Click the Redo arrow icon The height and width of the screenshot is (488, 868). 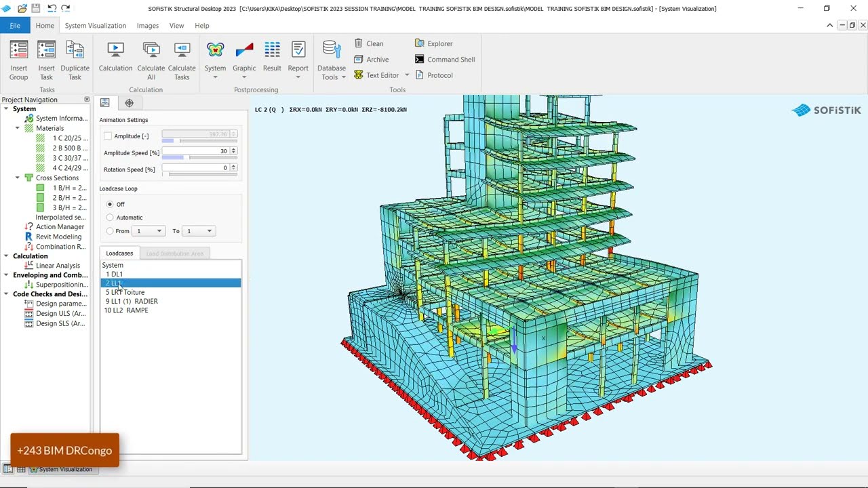coord(66,8)
